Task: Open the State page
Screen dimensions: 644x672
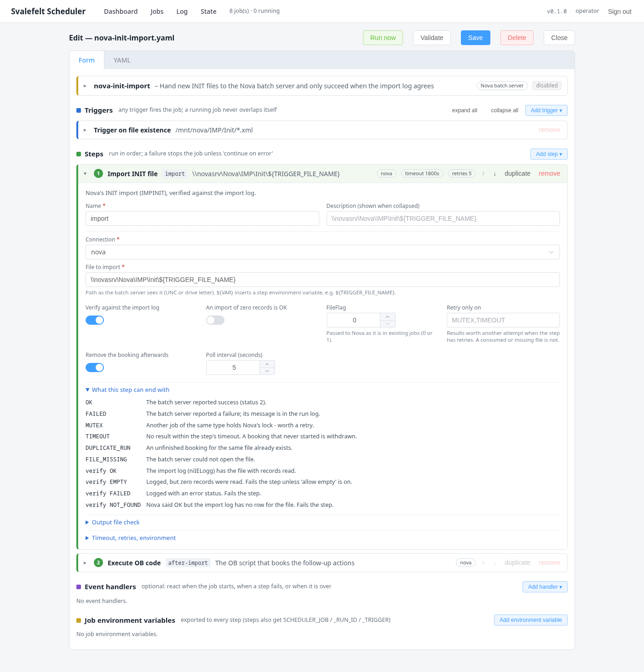Action: tap(208, 11)
